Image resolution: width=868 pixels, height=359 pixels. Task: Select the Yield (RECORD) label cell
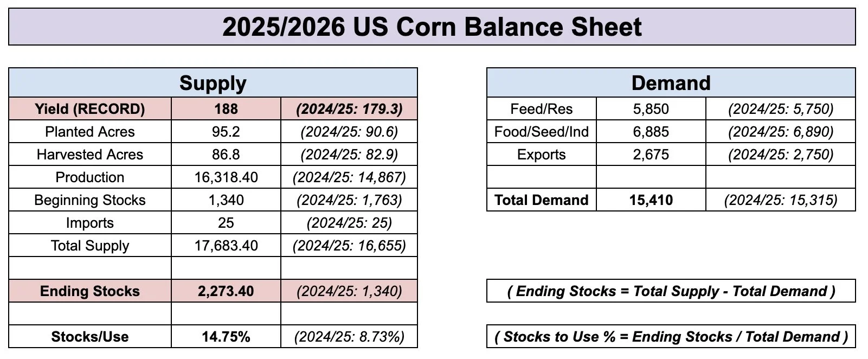tap(90, 109)
